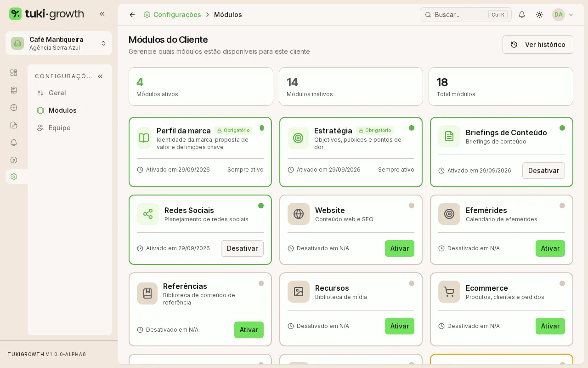This screenshot has height=368, width=588.
Task: Open the dashboard grid icon in sidebar
Action: (14, 73)
